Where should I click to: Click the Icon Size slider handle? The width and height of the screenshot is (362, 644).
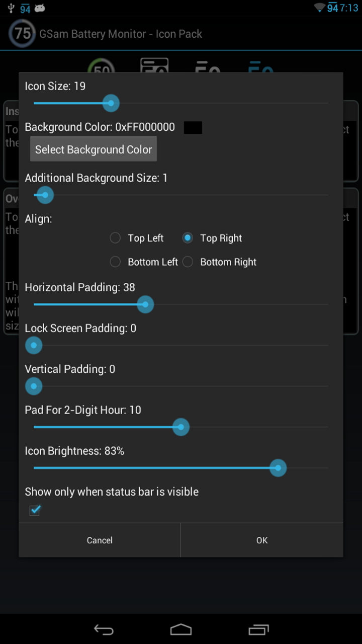tap(111, 104)
